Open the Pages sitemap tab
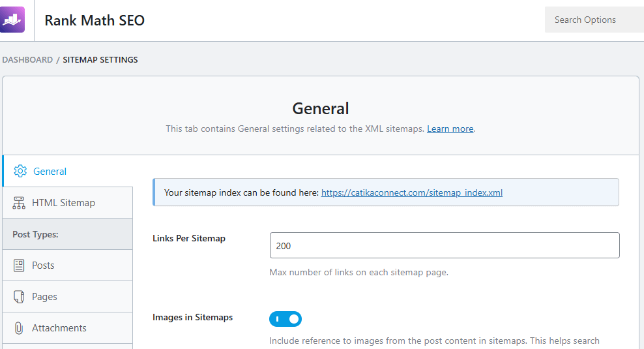 tap(44, 297)
